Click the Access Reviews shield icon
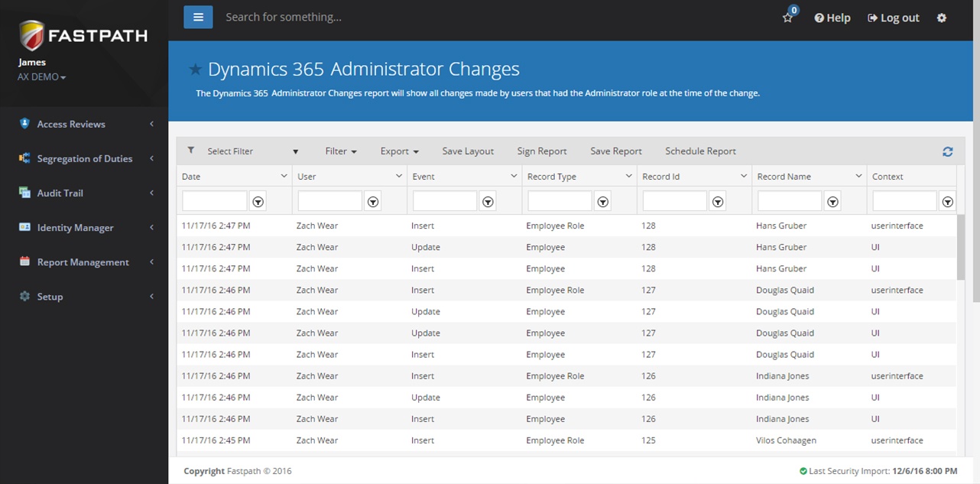The width and height of the screenshot is (980, 484). (24, 123)
